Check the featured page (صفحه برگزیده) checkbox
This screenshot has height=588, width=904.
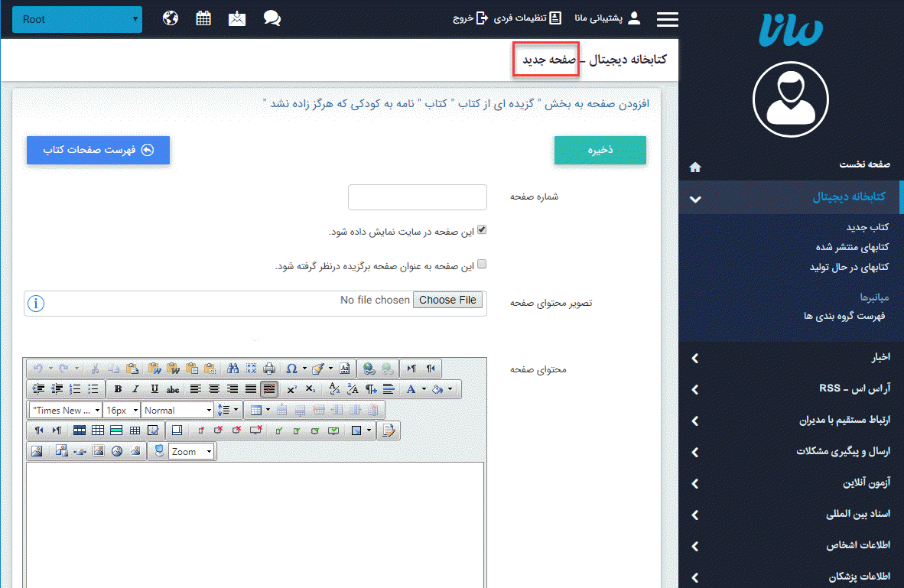pyautogui.click(x=482, y=264)
